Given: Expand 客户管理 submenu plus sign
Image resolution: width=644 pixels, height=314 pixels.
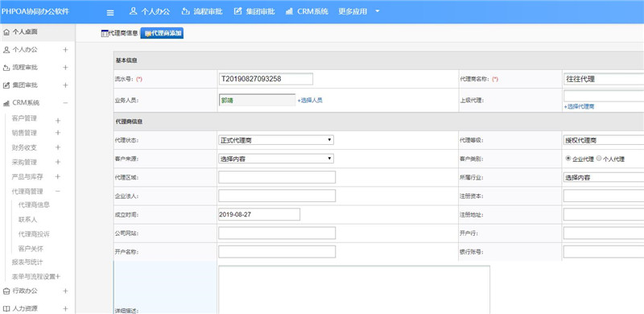Looking at the screenshot, I should pyautogui.click(x=58, y=121).
